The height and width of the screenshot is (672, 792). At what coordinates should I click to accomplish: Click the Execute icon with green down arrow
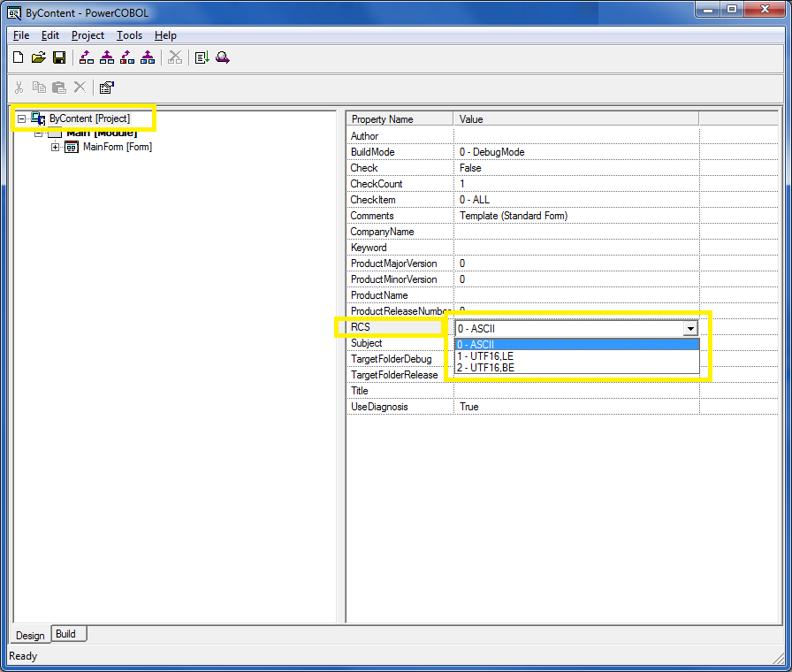[202, 57]
